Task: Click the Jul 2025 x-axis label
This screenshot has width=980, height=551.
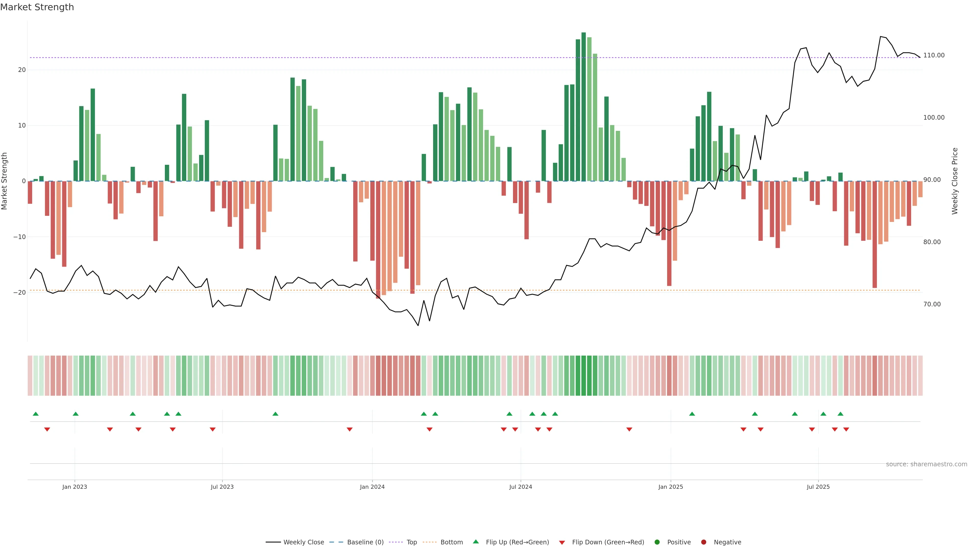Action: click(x=818, y=487)
